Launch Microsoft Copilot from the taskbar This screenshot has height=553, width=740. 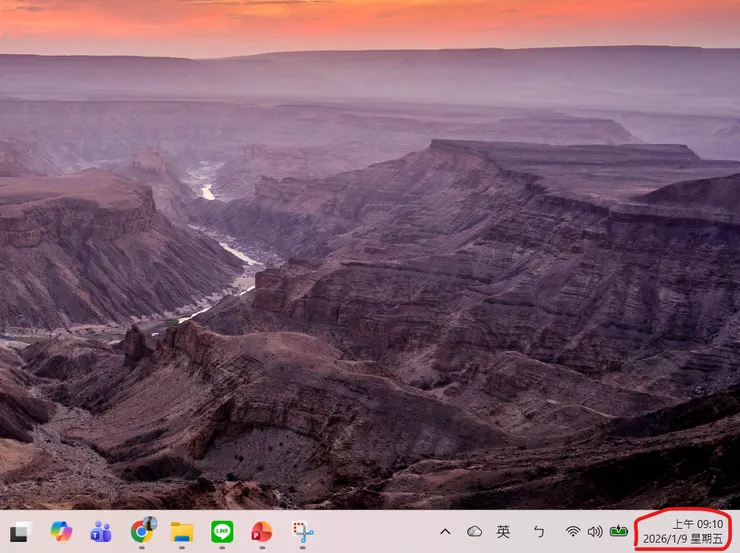pos(61,532)
